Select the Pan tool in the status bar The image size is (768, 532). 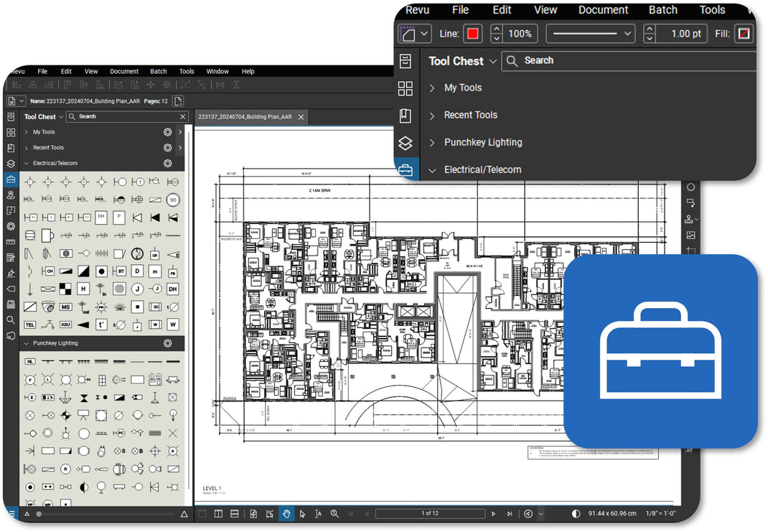coord(286,514)
